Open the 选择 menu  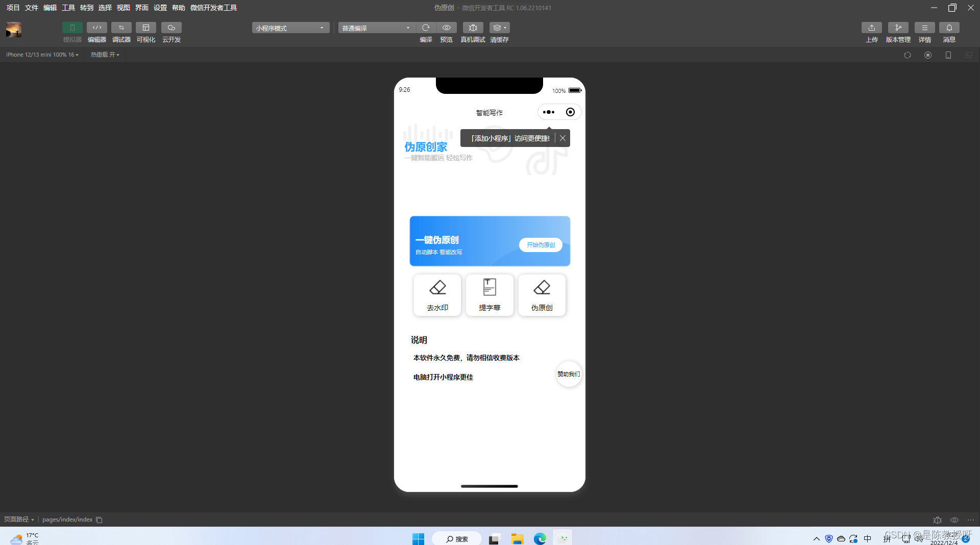point(105,8)
